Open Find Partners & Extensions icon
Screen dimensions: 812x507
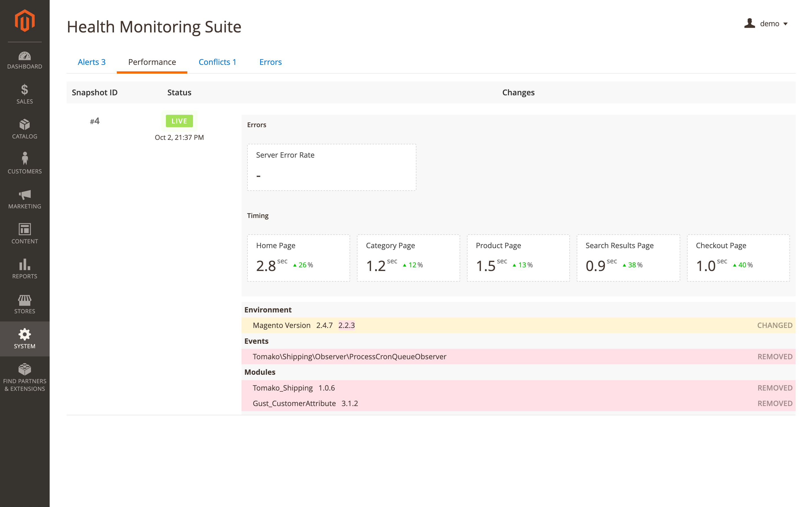[25, 369]
